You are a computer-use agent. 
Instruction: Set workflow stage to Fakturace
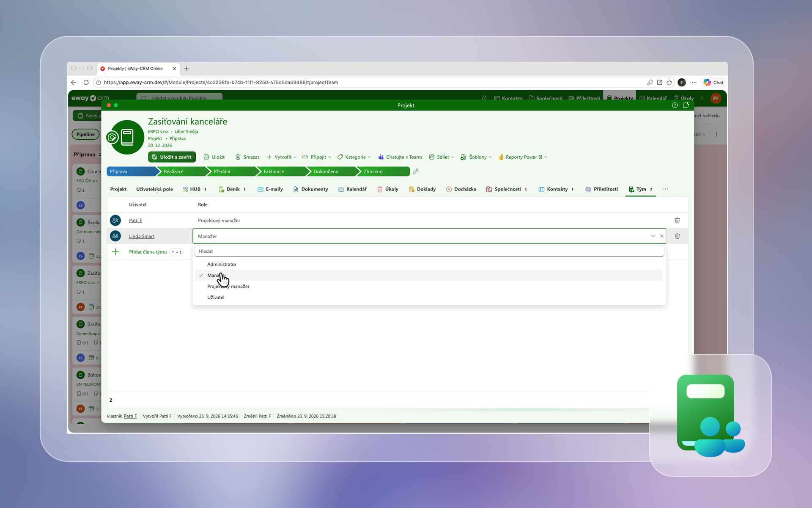[x=282, y=171]
